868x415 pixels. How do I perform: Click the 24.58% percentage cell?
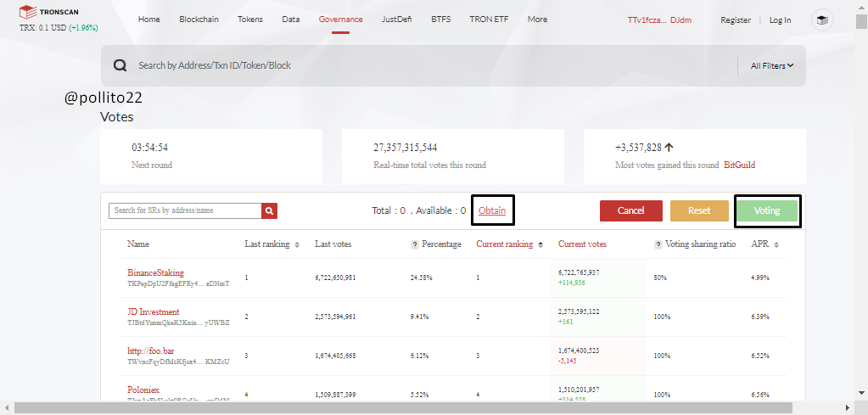click(421, 278)
